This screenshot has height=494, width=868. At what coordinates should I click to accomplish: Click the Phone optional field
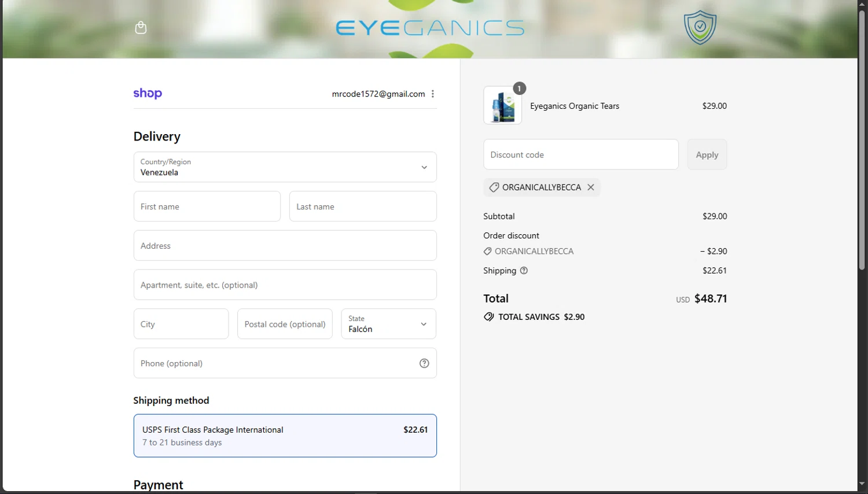pos(285,363)
